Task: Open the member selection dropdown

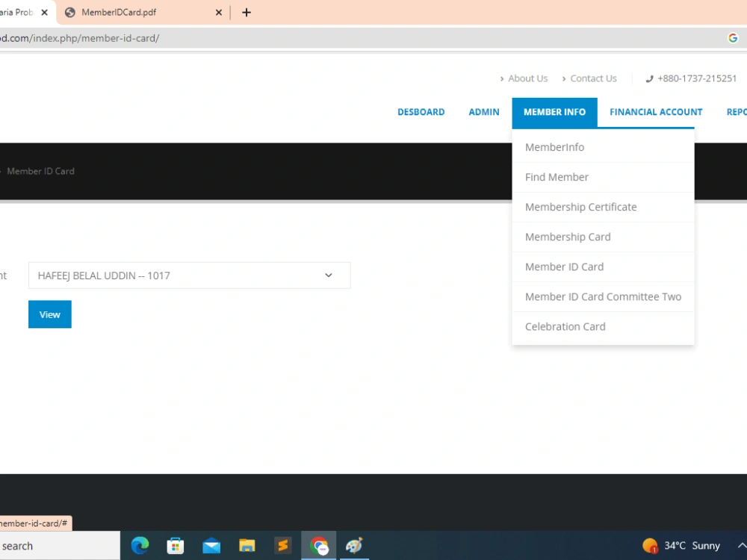Action: pos(190,276)
